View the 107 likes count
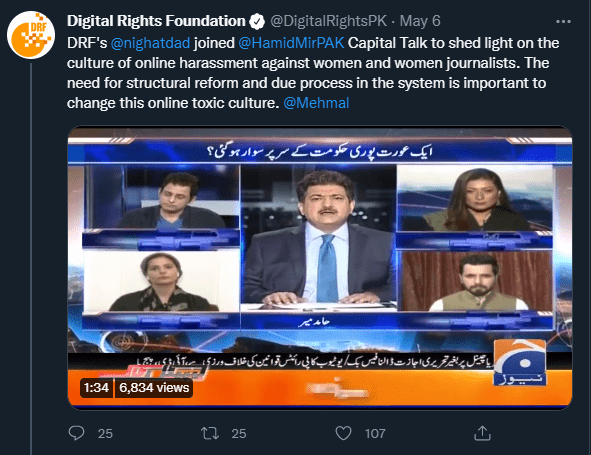Viewport: 591px width, 455px height. click(x=375, y=434)
